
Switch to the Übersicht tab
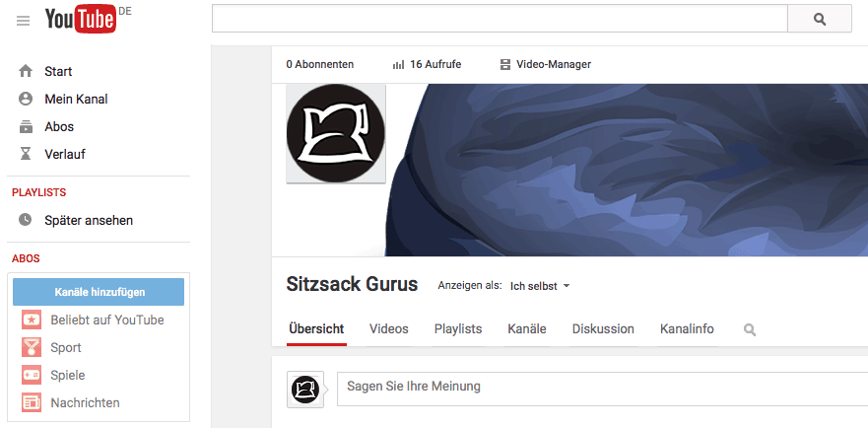coord(316,329)
